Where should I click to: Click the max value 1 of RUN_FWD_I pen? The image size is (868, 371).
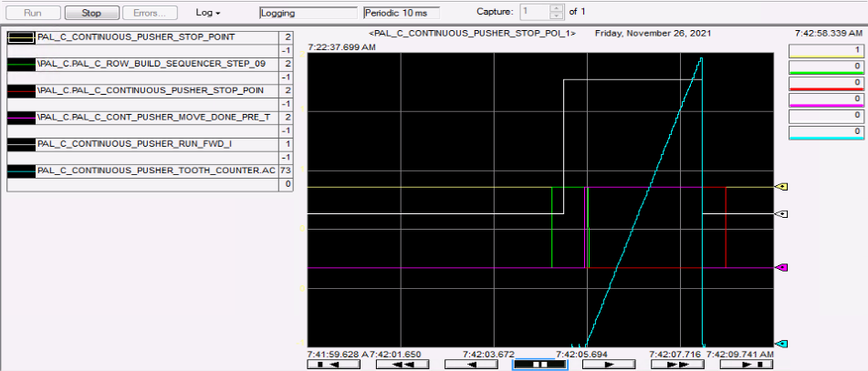pyautogui.click(x=287, y=144)
